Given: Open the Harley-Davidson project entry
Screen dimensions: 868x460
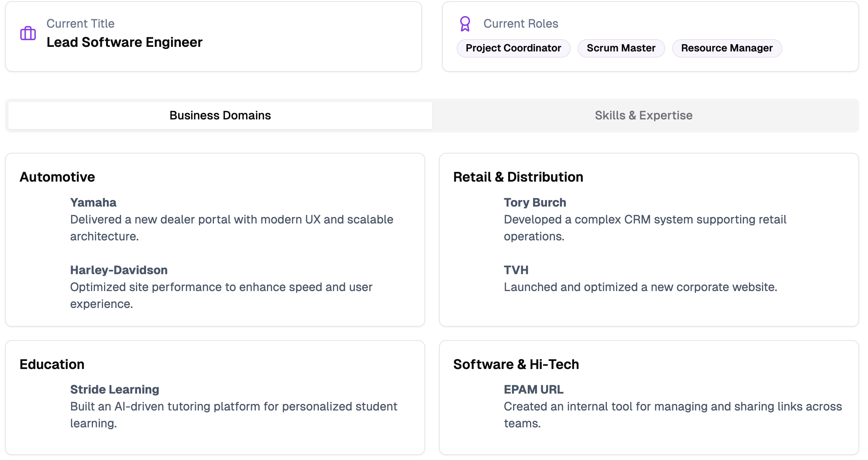Looking at the screenshot, I should point(119,270).
